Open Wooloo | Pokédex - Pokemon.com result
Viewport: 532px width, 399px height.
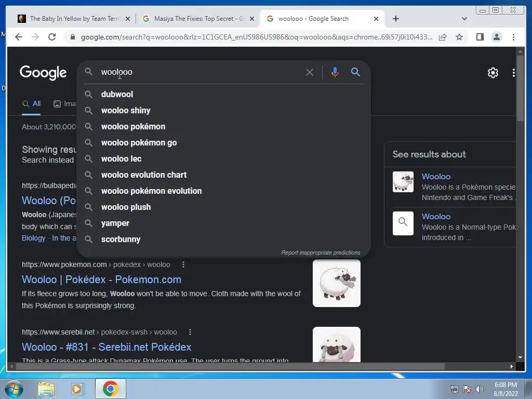pos(101,280)
